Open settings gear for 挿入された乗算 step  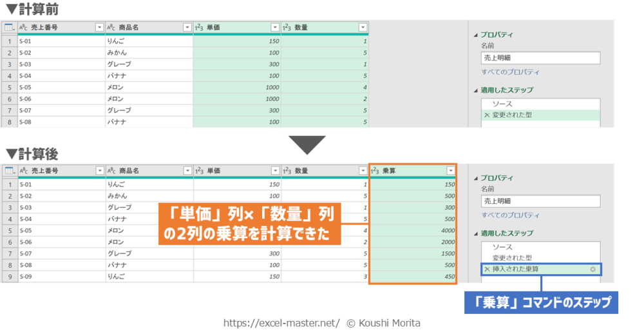coord(593,269)
